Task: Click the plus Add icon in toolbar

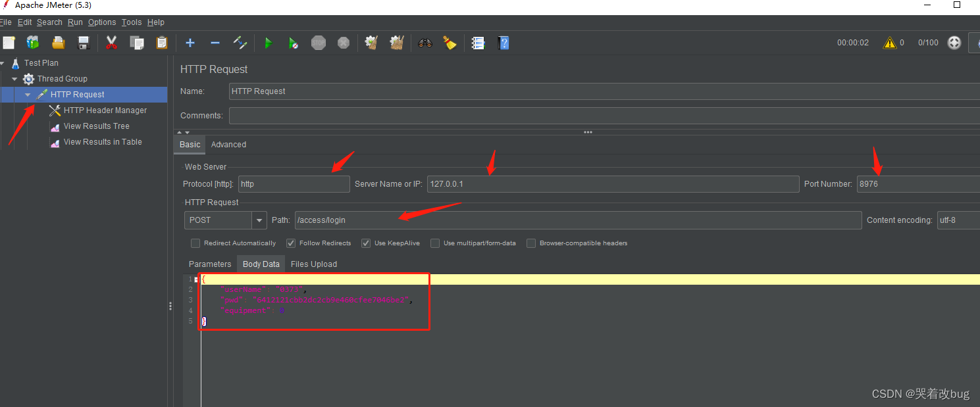Action: pyautogui.click(x=190, y=43)
